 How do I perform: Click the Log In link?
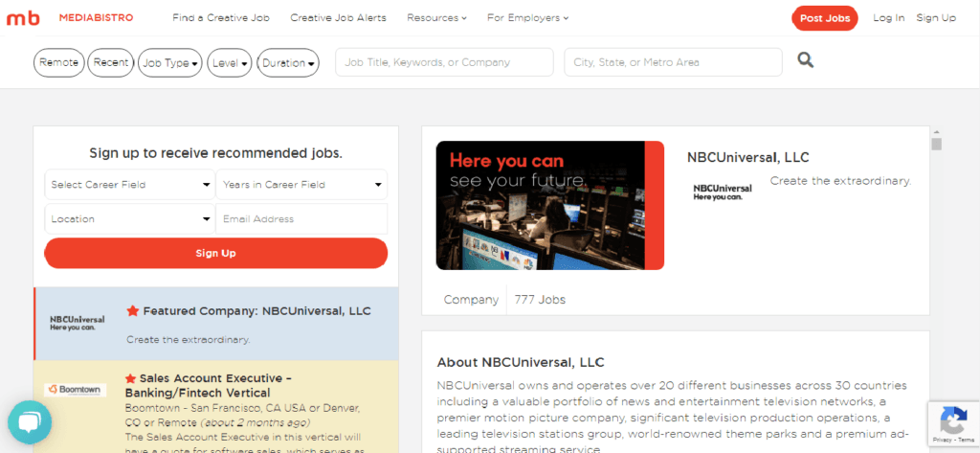888,18
